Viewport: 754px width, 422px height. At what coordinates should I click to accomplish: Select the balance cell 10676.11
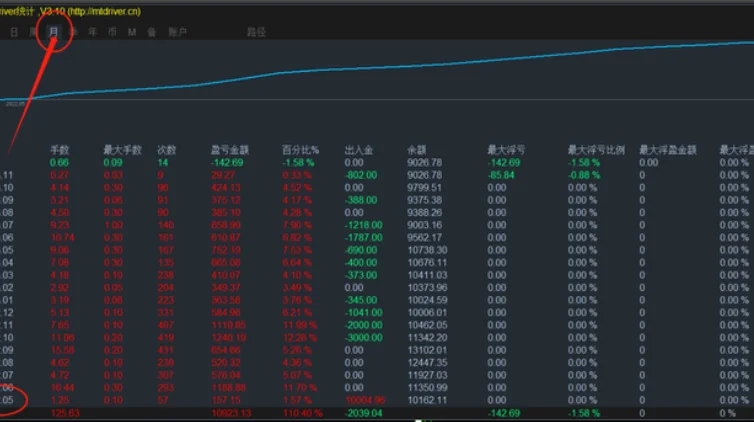point(427,262)
